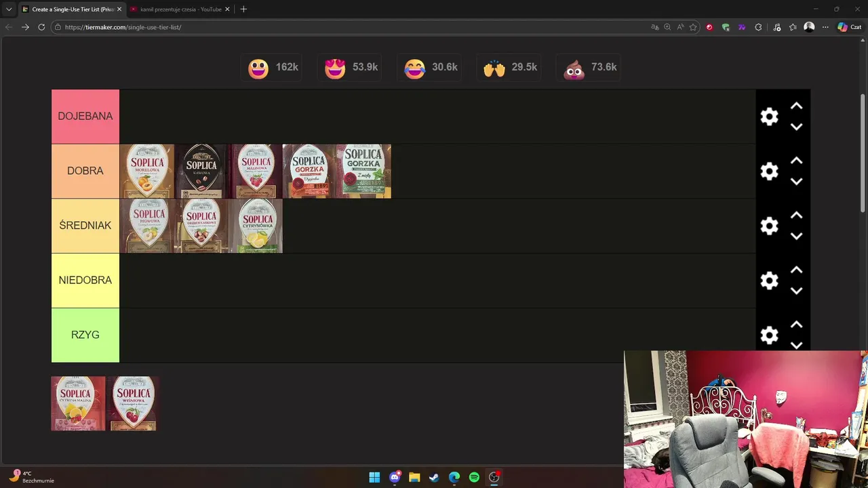
Task: Open the red extension icon
Action: (709, 27)
